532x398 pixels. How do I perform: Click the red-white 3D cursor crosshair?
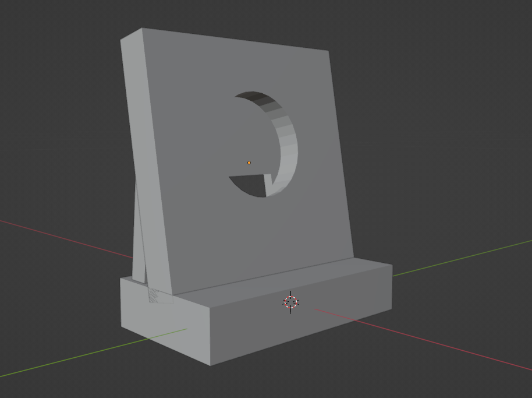[x=291, y=302]
